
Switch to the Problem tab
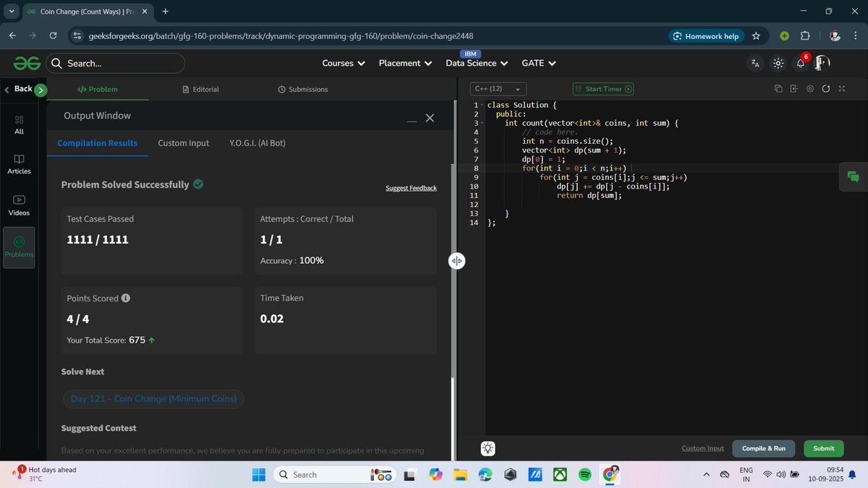tap(98, 89)
